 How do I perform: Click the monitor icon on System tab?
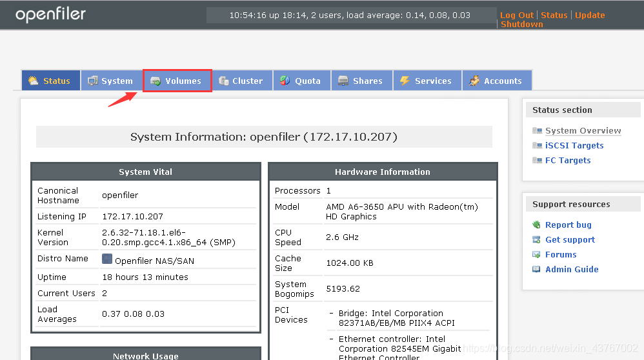click(93, 81)
